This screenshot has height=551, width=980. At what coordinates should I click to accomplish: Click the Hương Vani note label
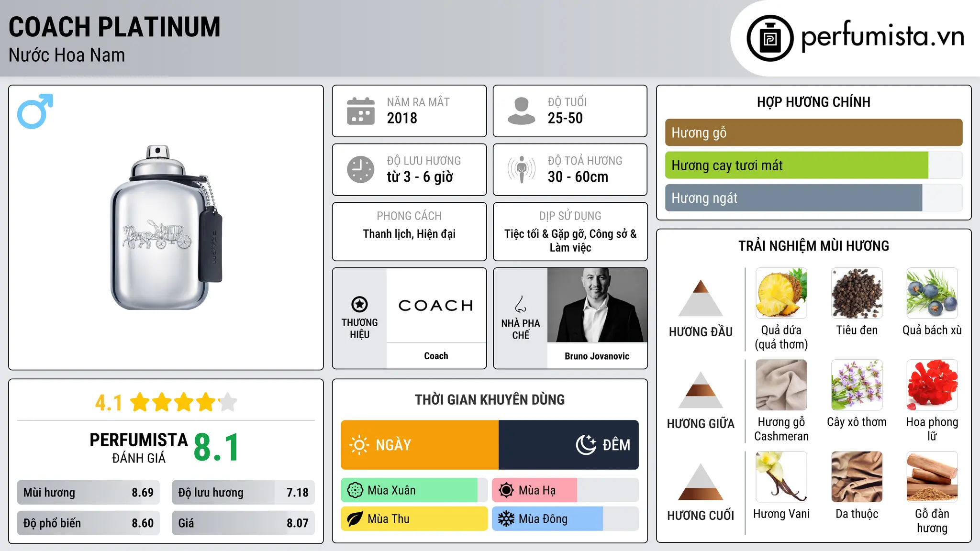(781, 514)
